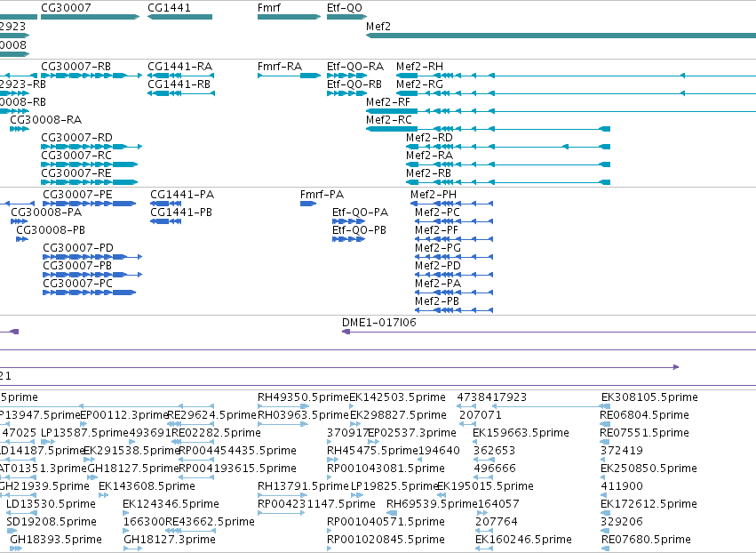Select protein Mef2-PG
The image size is (756, 553).
click(454, 257)
